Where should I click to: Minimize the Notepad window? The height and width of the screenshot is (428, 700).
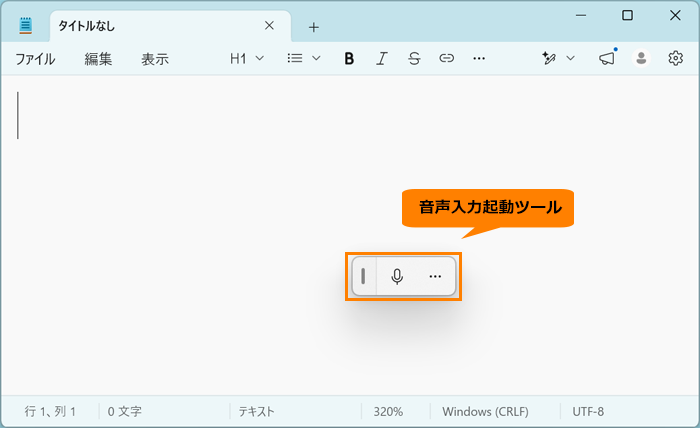pos(581,16)
